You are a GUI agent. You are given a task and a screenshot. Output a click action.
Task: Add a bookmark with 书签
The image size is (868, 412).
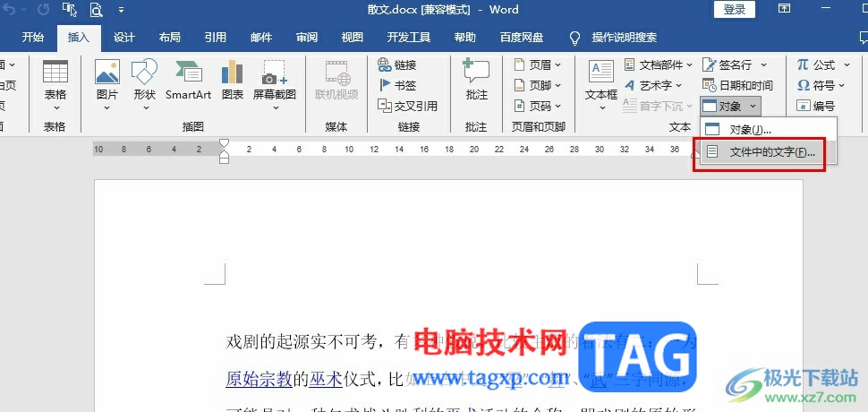[x=397, y=85]
